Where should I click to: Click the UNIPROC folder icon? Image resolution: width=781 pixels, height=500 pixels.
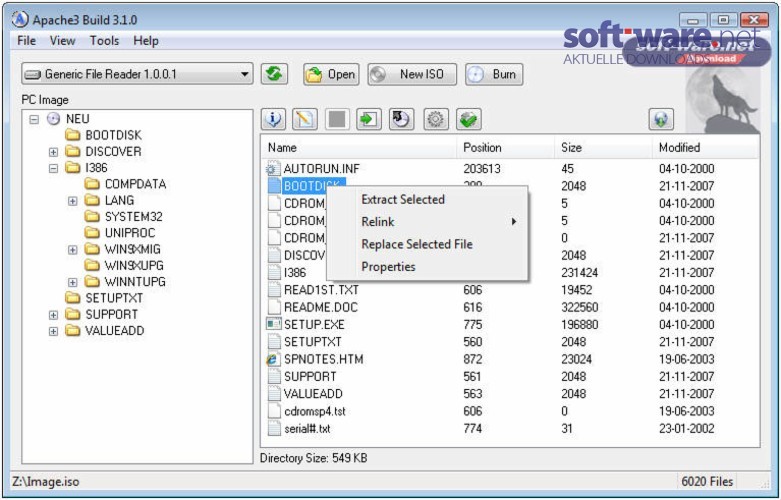pos(92,233)
